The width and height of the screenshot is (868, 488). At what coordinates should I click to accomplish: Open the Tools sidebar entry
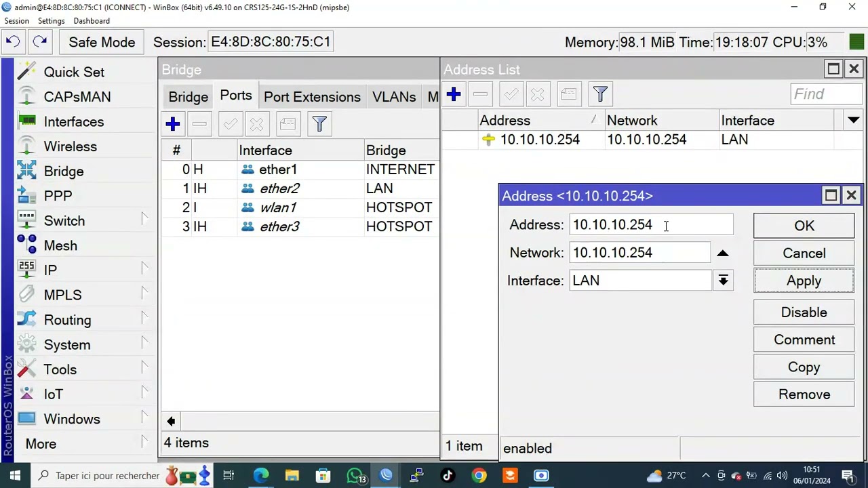(60, 369)
